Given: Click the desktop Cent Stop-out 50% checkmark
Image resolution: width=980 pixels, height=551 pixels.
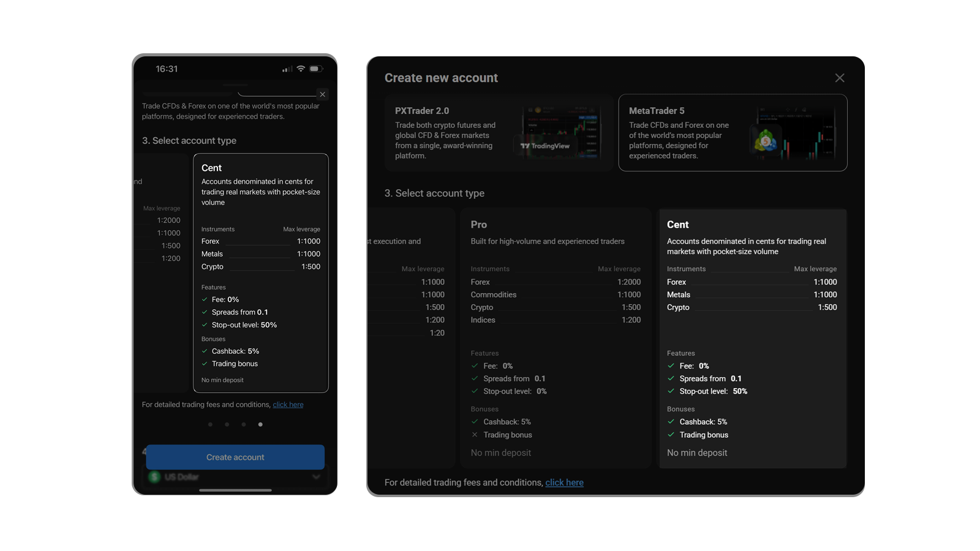Looking at the screenshot, I should pyautogui.click(x=671, y=391).
